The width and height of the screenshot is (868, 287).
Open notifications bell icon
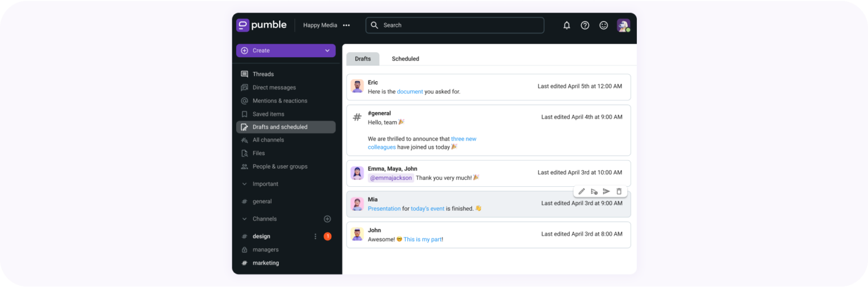pyautogui.click(x=567, y=25)
